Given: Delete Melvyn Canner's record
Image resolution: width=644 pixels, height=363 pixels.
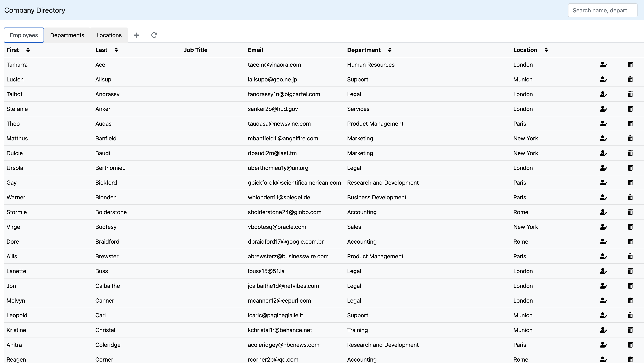Looking at the screenshot, I should [x=630, y=301].
